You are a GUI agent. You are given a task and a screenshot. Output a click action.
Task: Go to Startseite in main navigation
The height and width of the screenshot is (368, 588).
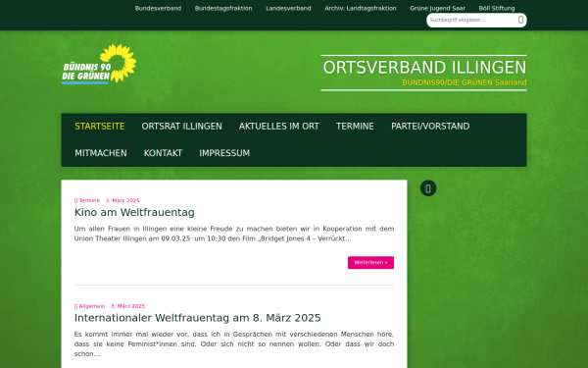click(x=100, y=127)
